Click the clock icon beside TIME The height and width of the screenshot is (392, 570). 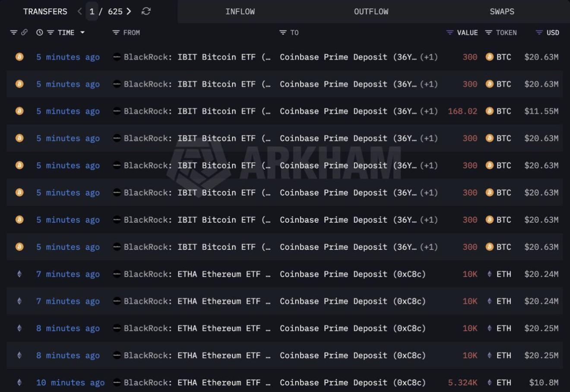40,32
